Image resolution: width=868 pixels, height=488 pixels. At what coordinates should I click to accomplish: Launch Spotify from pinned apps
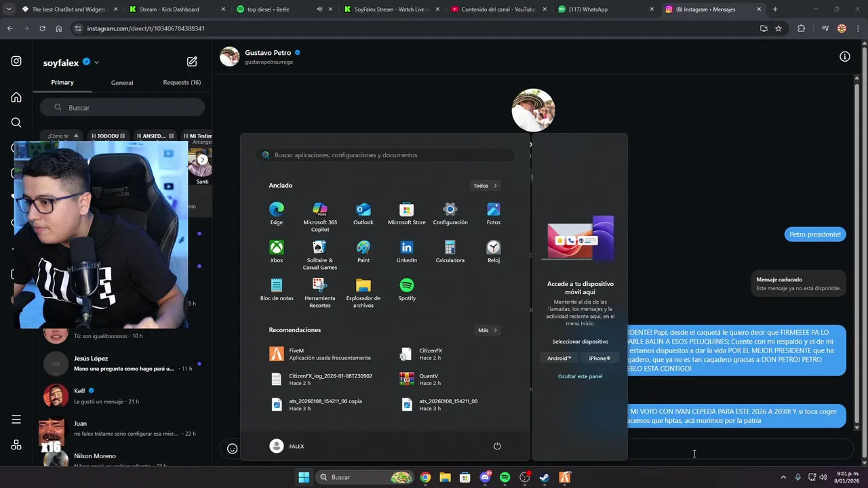pos(407,289)
